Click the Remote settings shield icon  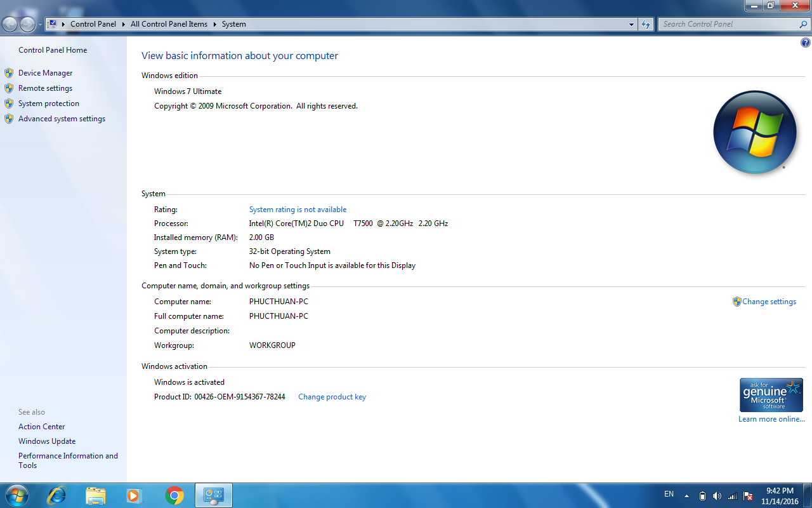(9, 88)
